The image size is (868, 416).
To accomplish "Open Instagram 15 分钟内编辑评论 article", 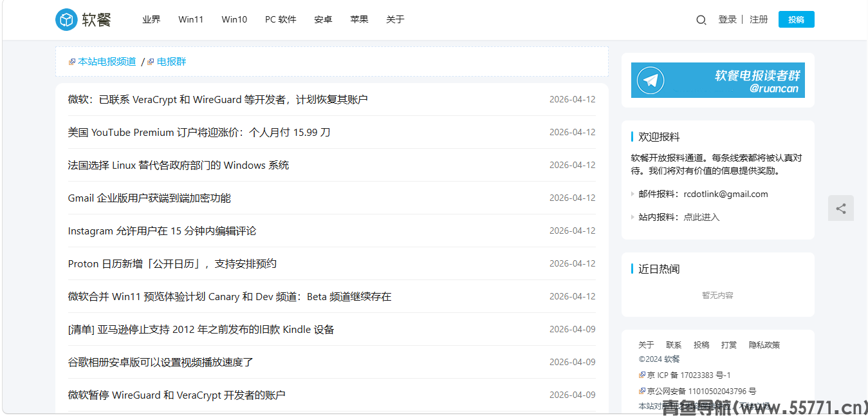I will click(162, 231).
